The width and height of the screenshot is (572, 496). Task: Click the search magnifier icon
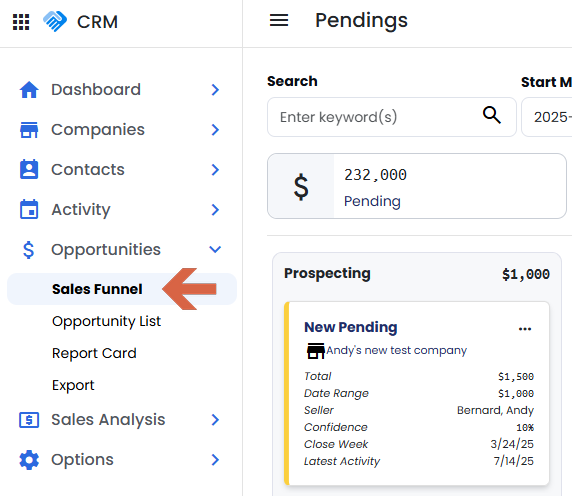click(492, 115)
